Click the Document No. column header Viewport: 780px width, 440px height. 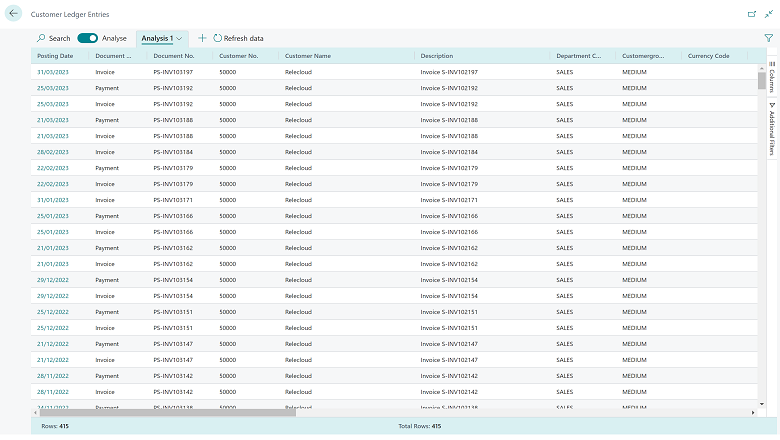[x=174, y=56]
